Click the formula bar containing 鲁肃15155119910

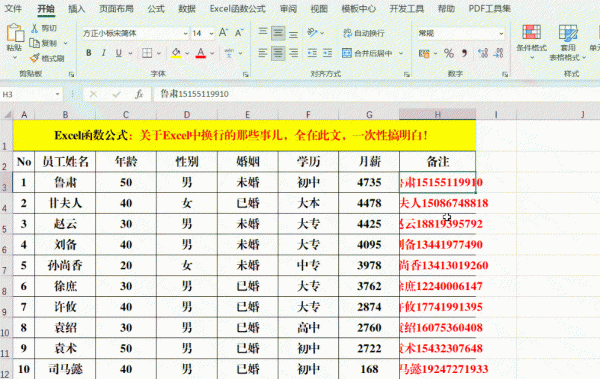point(376,94)
